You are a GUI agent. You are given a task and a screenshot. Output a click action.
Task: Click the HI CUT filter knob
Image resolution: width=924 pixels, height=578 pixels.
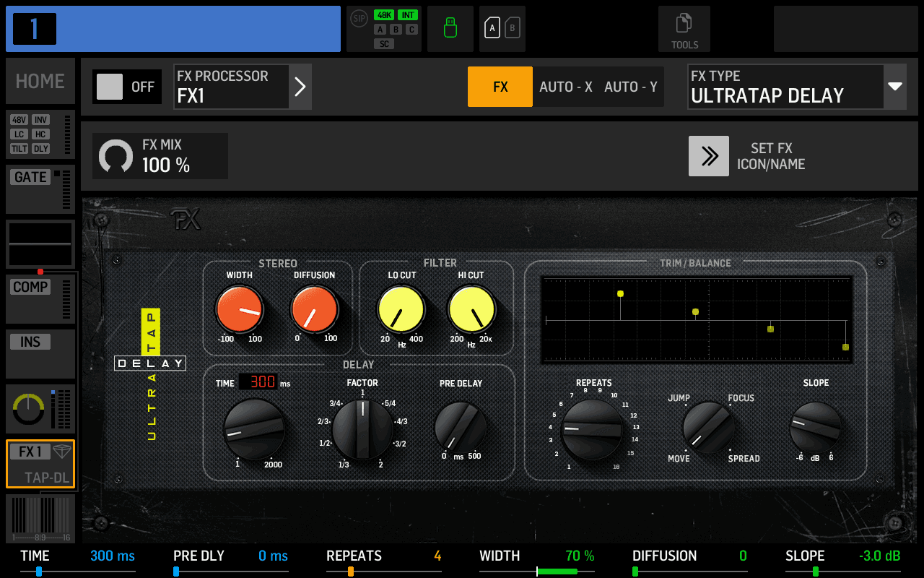(472, 310)
